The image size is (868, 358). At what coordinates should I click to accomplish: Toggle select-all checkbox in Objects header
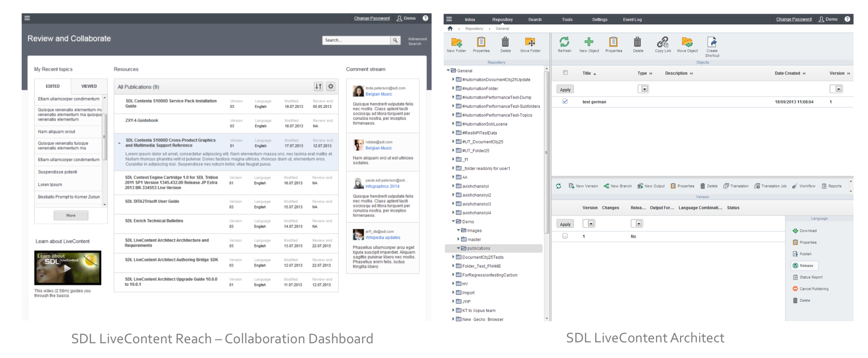[565, 73]
